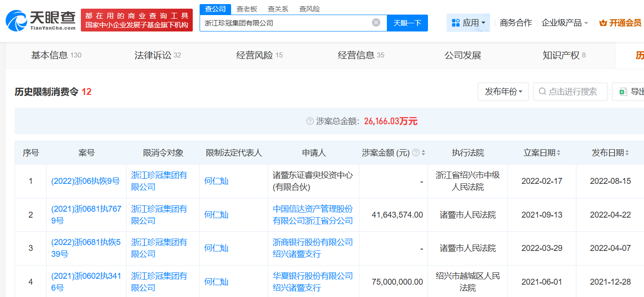Clear the search box text
The image size is (644, 297).
coord(376,23)
